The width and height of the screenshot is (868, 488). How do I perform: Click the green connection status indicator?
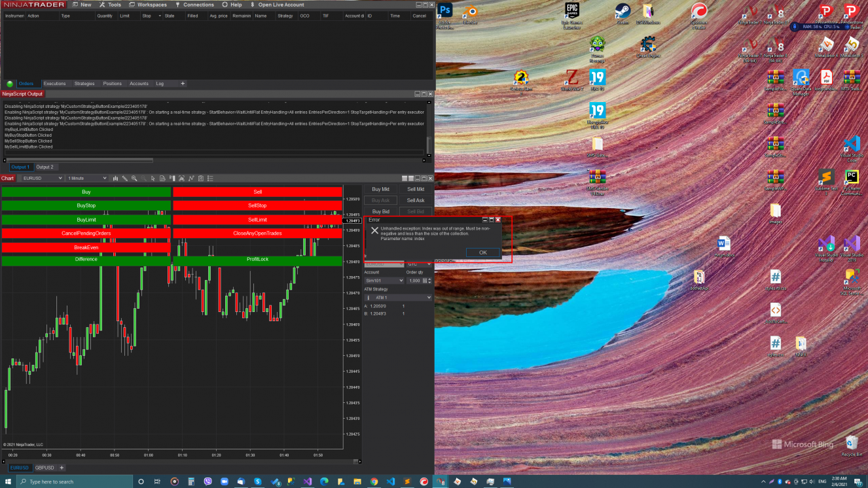point(10,84)
